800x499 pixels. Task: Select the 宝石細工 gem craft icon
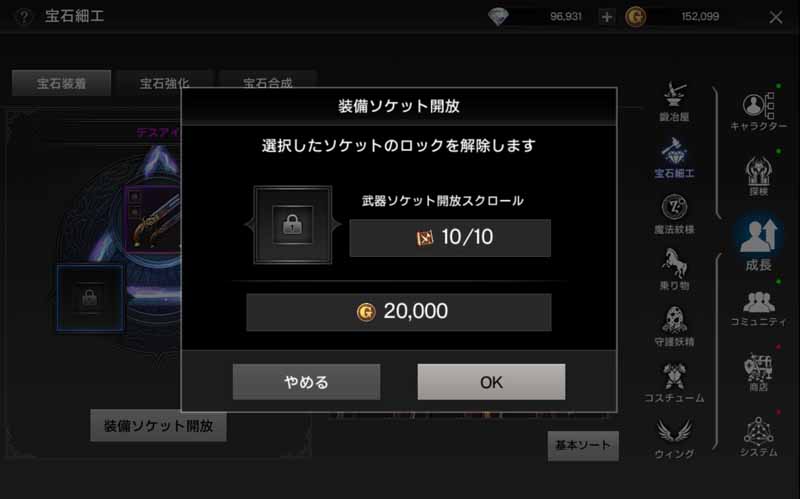coord(674,158)
